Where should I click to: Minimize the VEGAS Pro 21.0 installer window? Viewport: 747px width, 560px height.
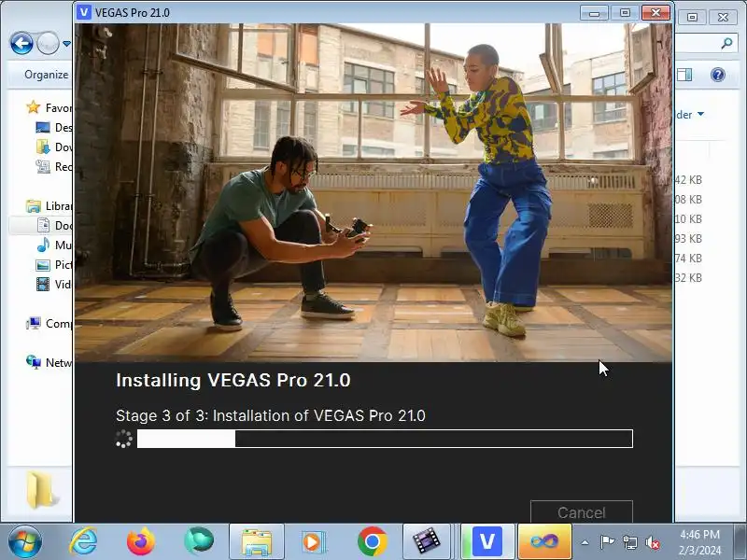pos(594,13)
